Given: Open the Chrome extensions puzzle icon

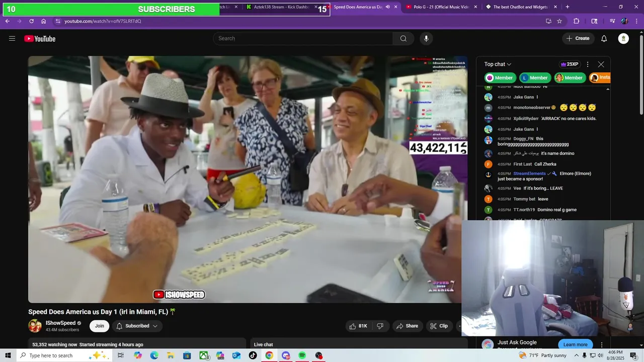Looking at the screenshot, I should click(577, 21).
